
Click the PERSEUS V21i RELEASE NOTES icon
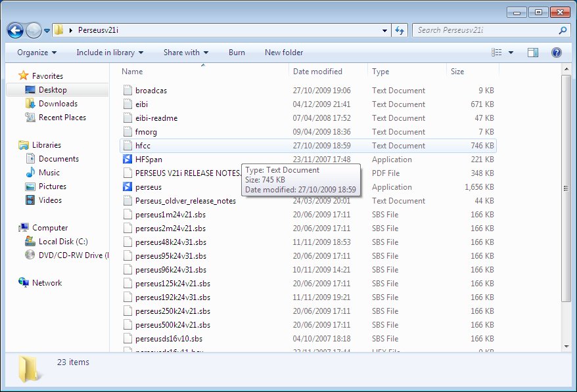[127, 173]
